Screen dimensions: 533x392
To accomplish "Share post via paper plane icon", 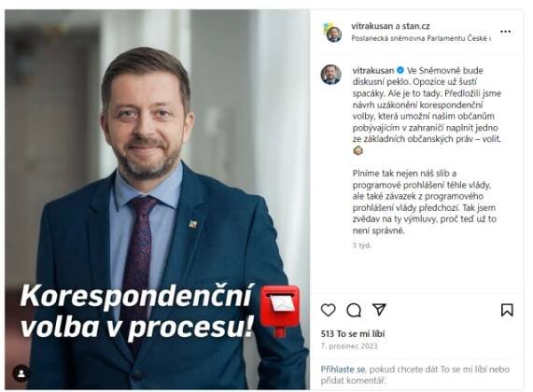I will (x=379, y=309).
